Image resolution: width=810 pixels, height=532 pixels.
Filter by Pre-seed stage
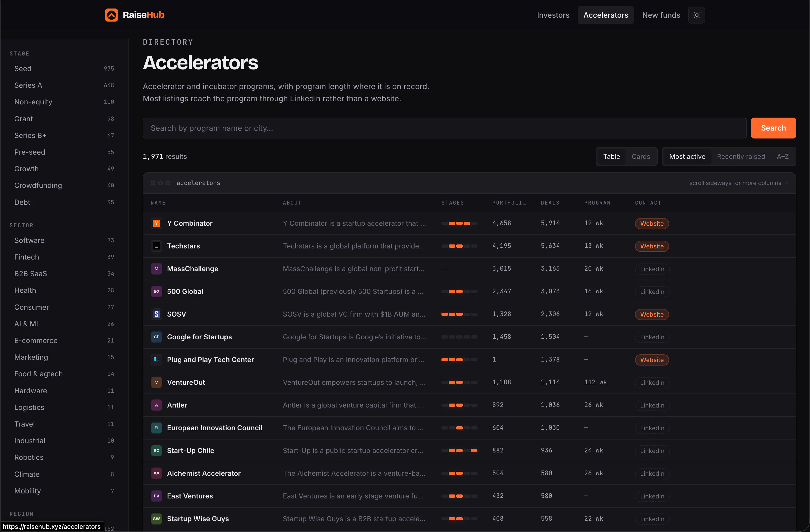click(64, 152)
